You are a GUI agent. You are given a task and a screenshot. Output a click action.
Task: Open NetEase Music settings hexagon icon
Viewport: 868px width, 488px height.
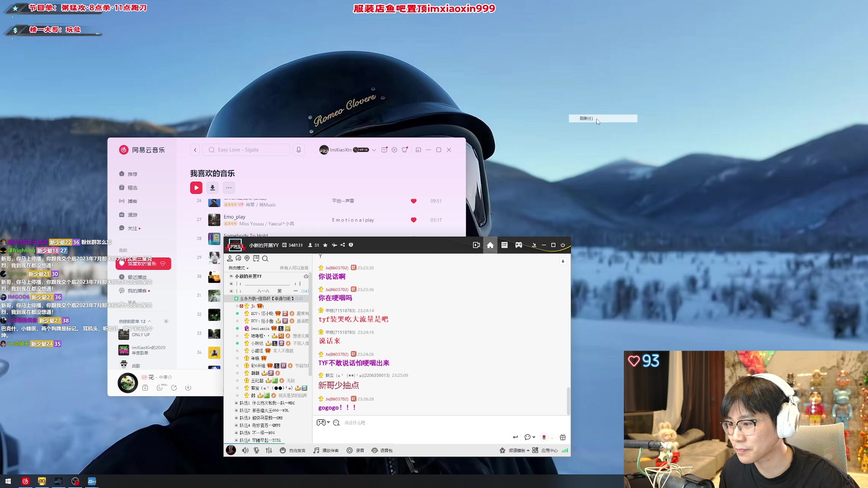pos(394,150)
